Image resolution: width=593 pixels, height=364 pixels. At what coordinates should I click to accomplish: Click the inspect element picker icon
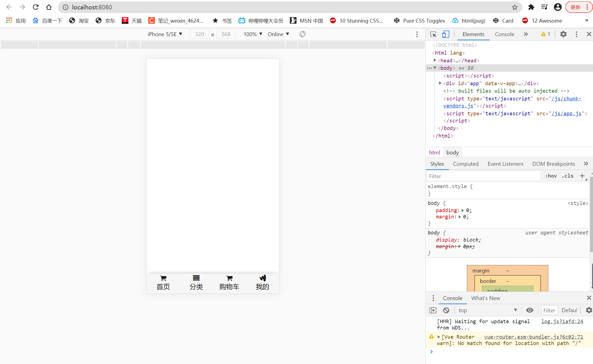pos(433,34)
